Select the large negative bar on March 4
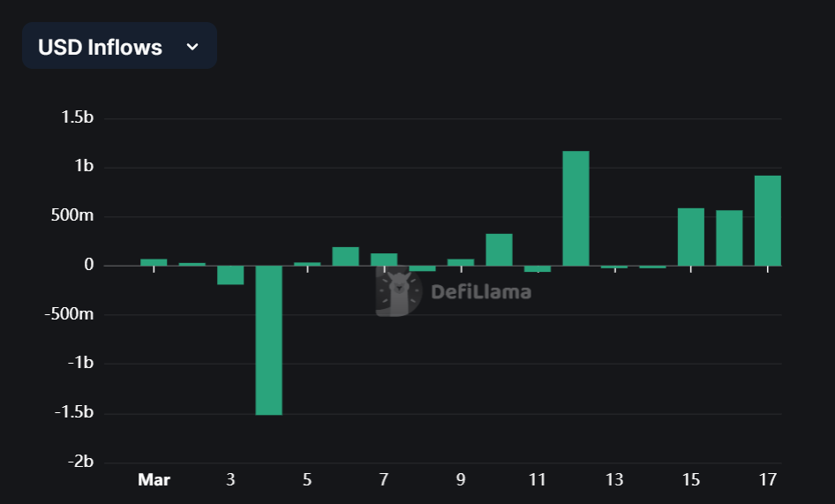 pyautogui.click(x=269, y=340)
